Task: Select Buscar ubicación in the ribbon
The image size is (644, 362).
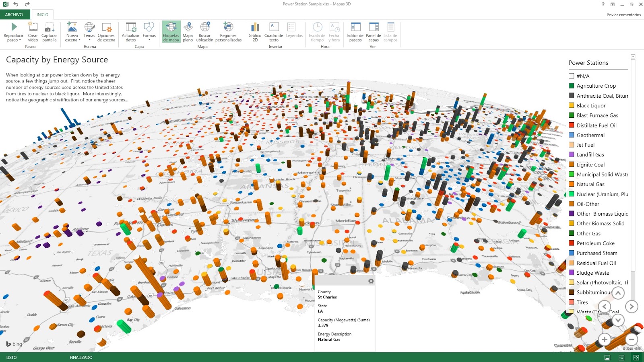Action: click(205, 32)
